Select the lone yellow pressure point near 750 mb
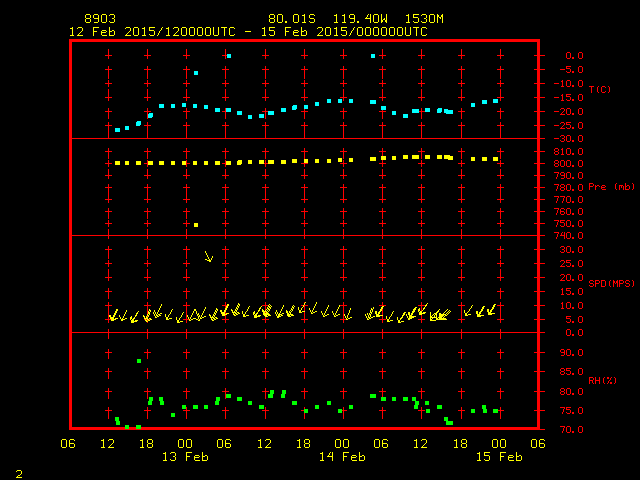640x480 pixels. click(196, 225)
